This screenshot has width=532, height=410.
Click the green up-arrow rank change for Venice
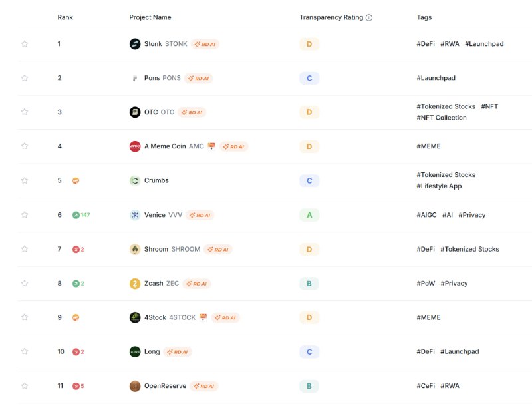pyautogui.click(x=81, y=215)
